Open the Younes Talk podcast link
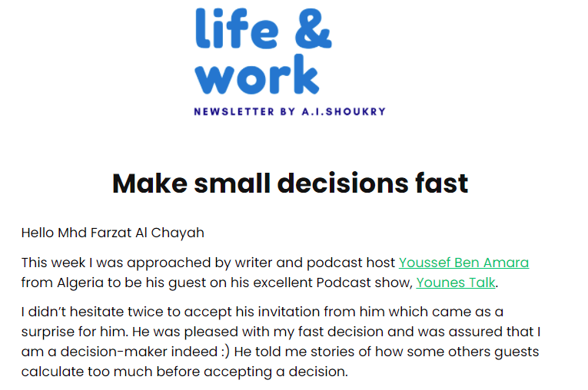Screen dimensions: 588x390 [x=456, y=283]
